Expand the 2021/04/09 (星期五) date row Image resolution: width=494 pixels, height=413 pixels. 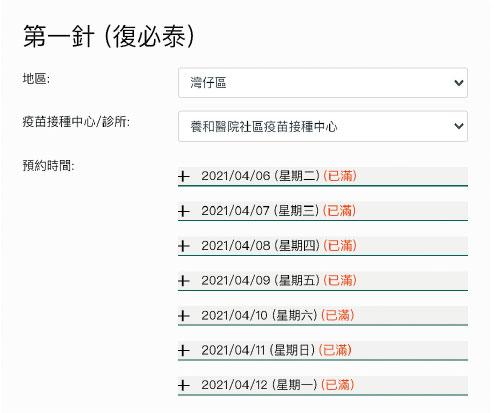[x=323, y=281]
